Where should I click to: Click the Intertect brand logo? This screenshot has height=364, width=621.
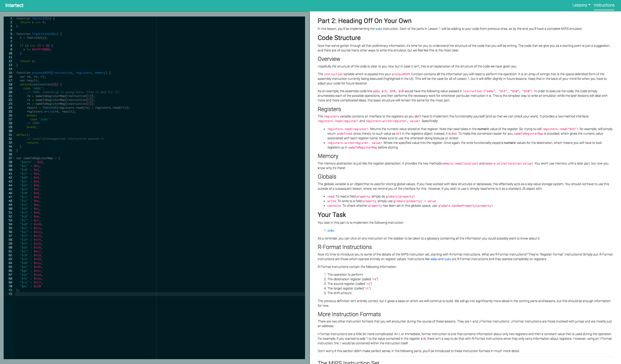pyautogui.click(x=14, y=5)
